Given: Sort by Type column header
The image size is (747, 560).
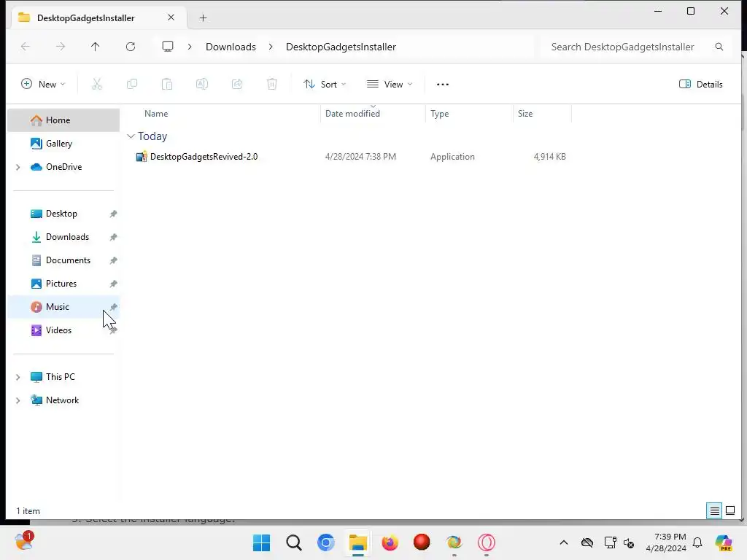Looking at the screenshot, I should [439, 113].
